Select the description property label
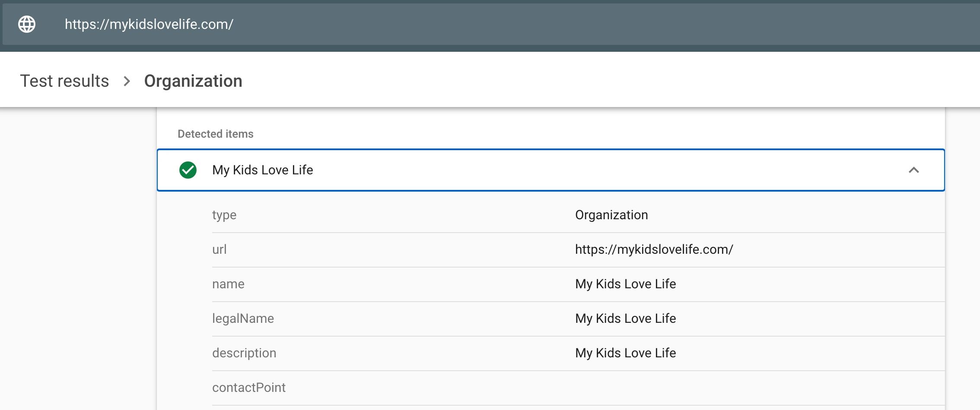 tap(244, 353)
